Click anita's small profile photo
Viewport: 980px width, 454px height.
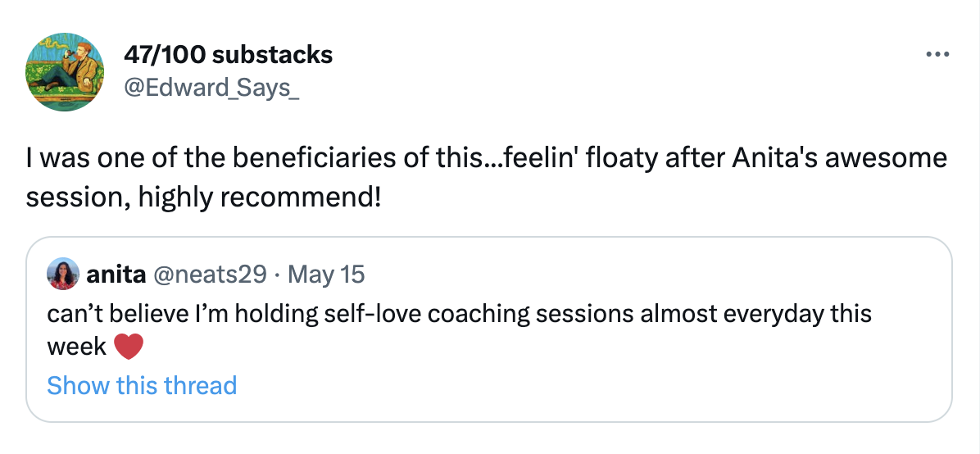coord(62,274)
